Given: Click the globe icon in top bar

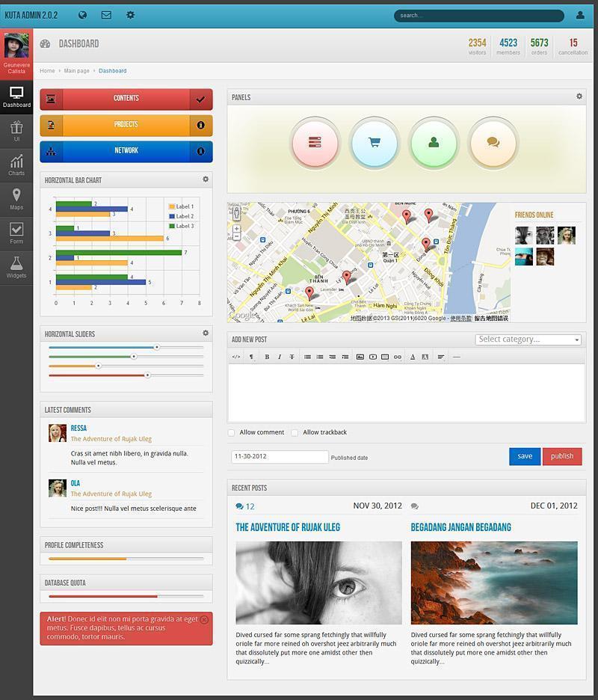Looking at the screenshot, I should pyautogui.click(x=82, y=15).
